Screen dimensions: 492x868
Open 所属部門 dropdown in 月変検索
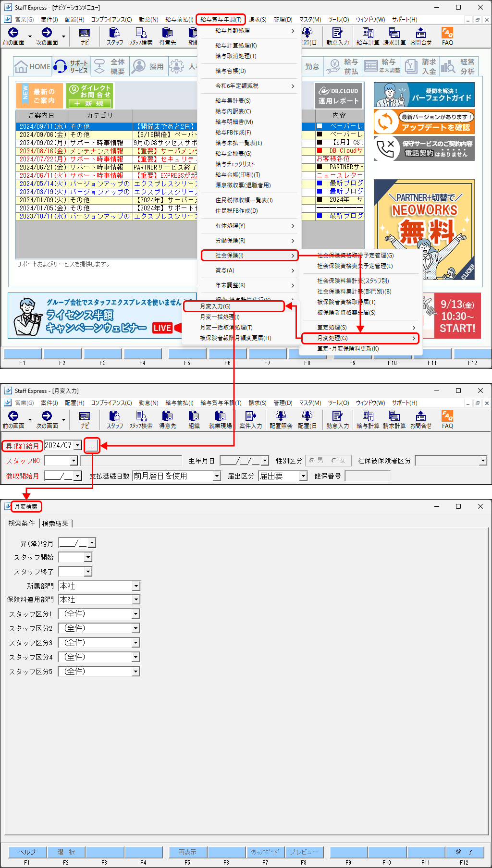tap(136, 586)
